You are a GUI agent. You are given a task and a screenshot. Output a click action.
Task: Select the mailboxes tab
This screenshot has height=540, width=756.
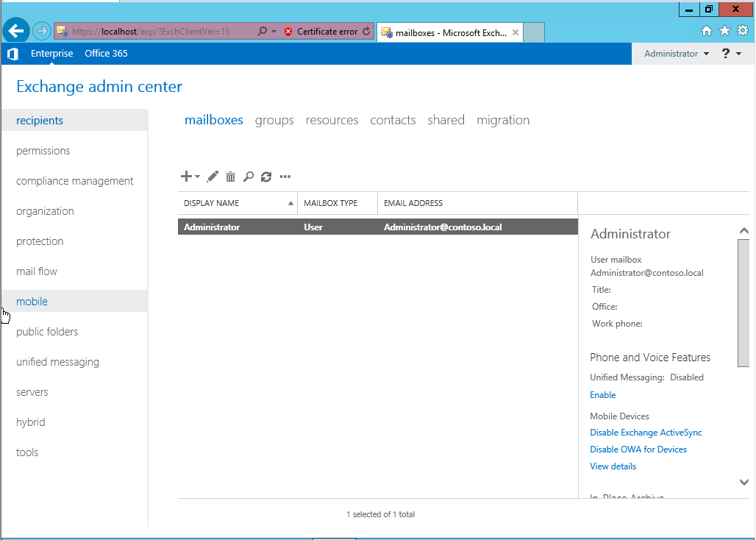point(213,120)
